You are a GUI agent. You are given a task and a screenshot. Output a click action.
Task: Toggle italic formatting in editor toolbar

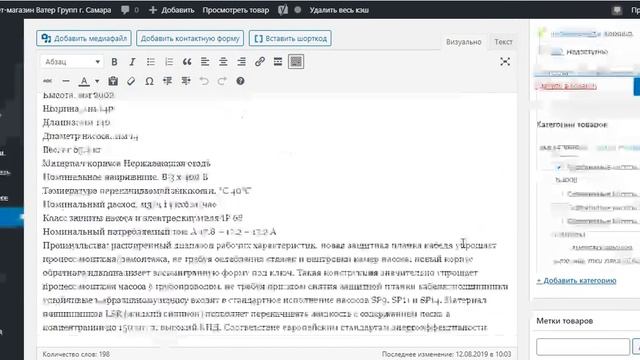click(132, 62)
